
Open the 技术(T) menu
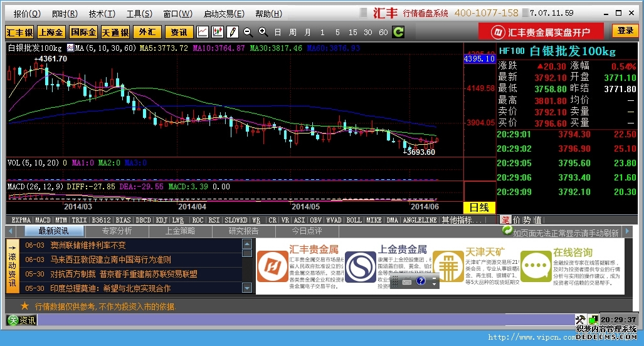(102, 14)
